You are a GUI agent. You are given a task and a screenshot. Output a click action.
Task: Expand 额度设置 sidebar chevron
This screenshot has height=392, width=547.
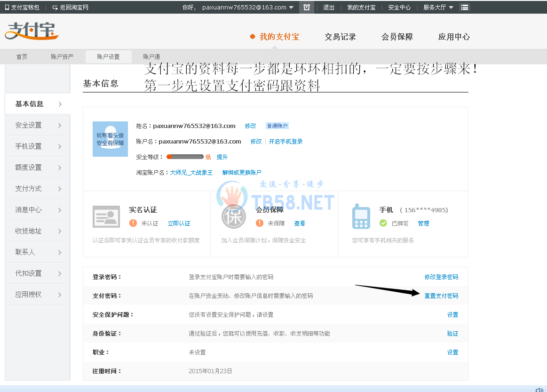pos(60,168)
